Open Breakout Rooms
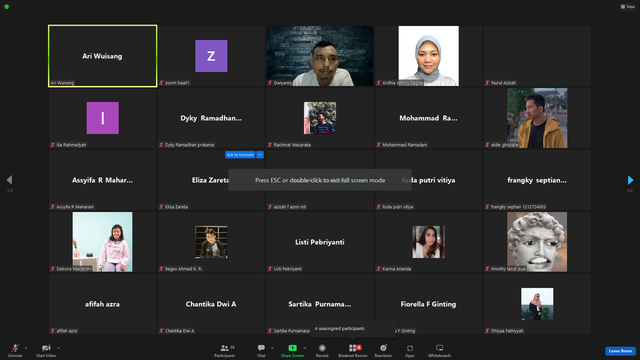Viewport: 640px width, 360px height. pyautogui.click(x=353, y=350)
